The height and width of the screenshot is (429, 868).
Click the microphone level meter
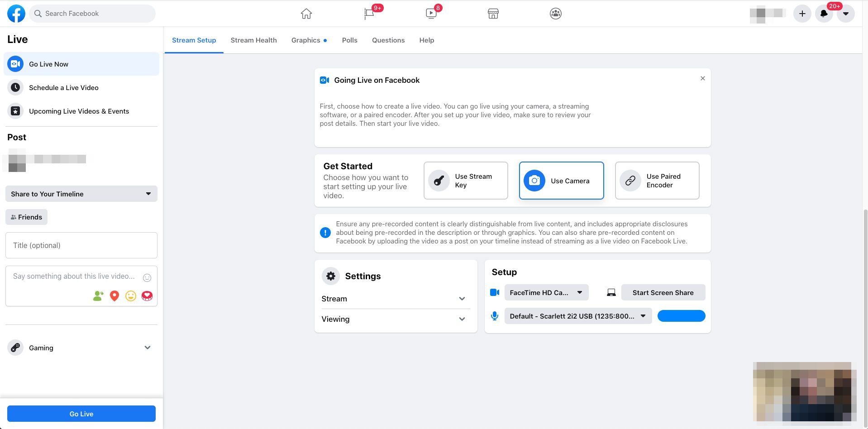click(682, 316)
